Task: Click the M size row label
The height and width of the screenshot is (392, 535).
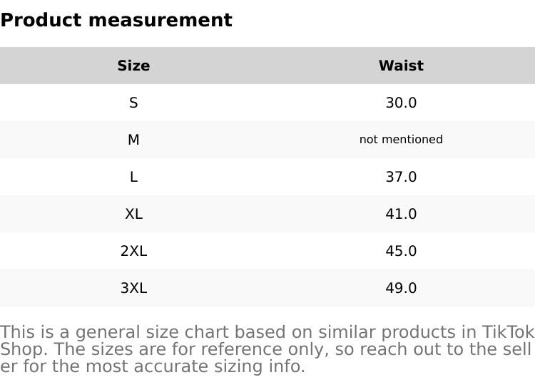Action: (x=133, y=140)
